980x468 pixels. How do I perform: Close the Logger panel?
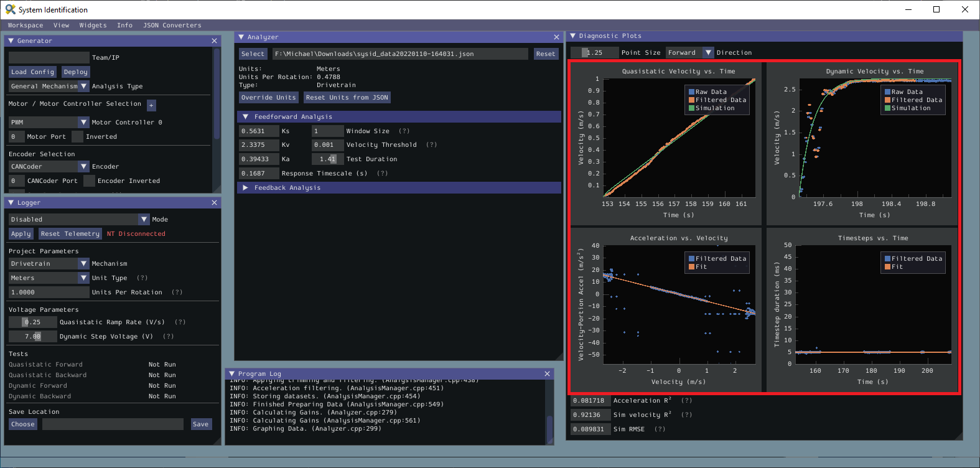215,203
